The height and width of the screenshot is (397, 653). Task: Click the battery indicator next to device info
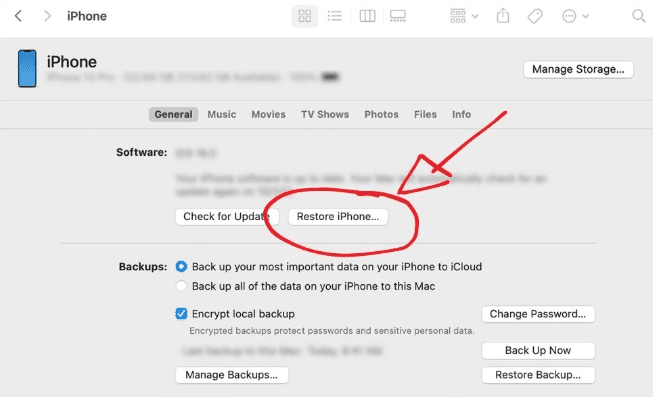[331, 77]
